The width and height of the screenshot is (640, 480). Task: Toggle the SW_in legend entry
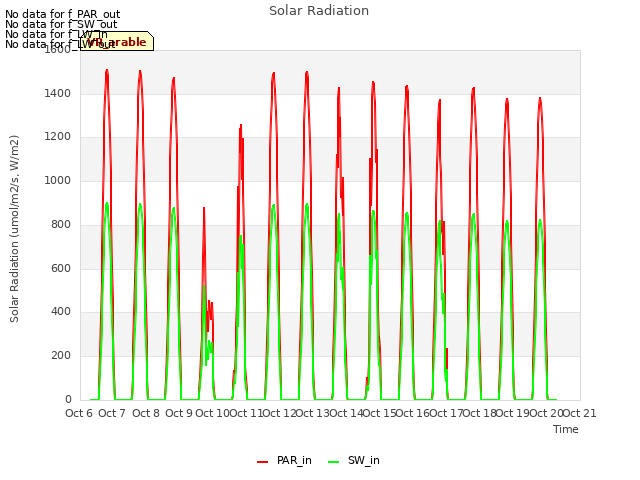(354, 460)
